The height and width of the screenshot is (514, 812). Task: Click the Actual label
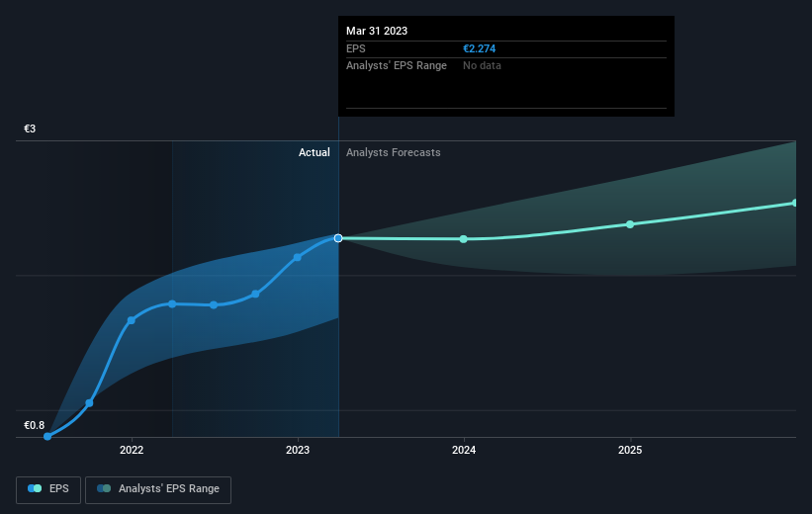click(315, 152)
